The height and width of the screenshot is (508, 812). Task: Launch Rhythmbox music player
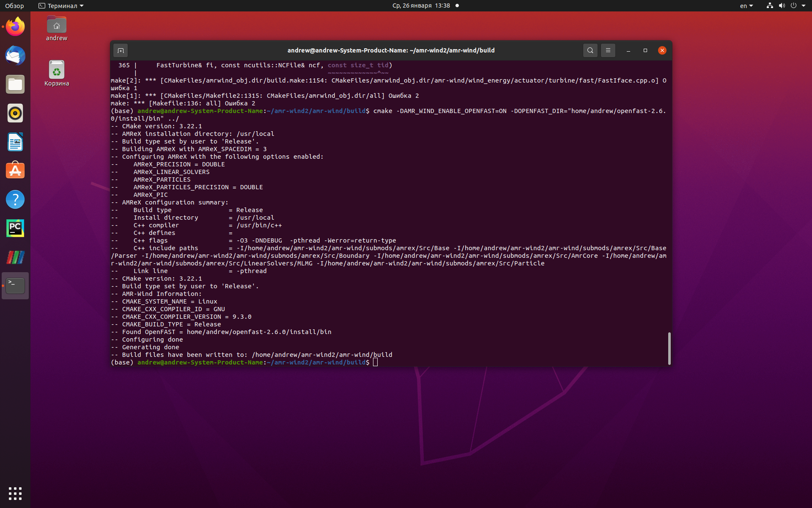(x=15, y=113)
